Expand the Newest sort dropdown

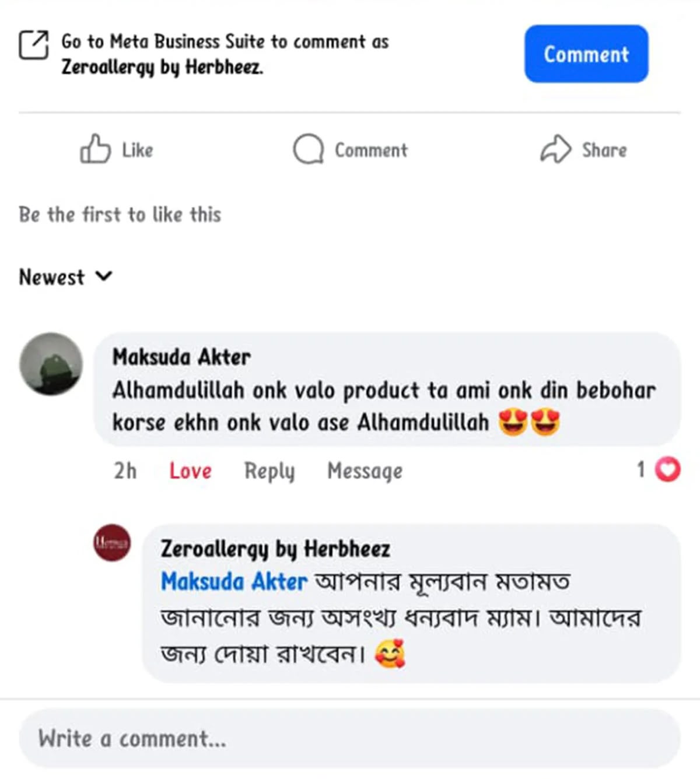tap(65, 277)
